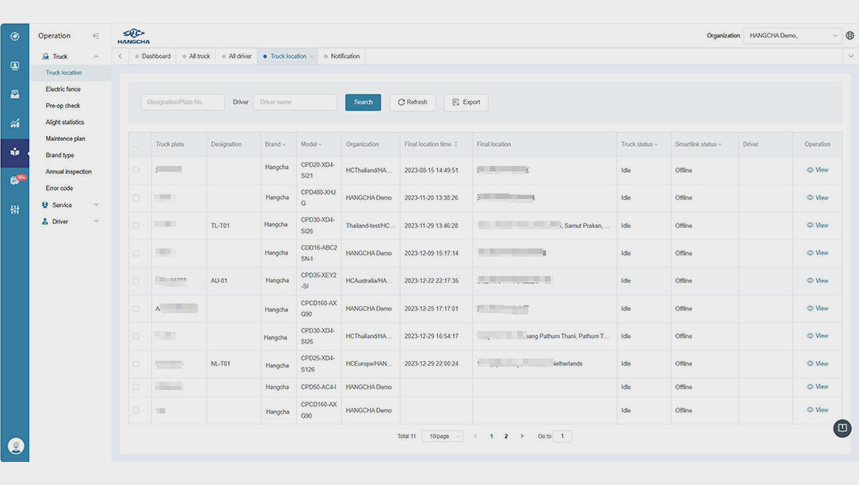The width and height of the screenshot is (859, 485).
Task: Open the user avatar at sidebar bottom
Action: coord(16,446)
